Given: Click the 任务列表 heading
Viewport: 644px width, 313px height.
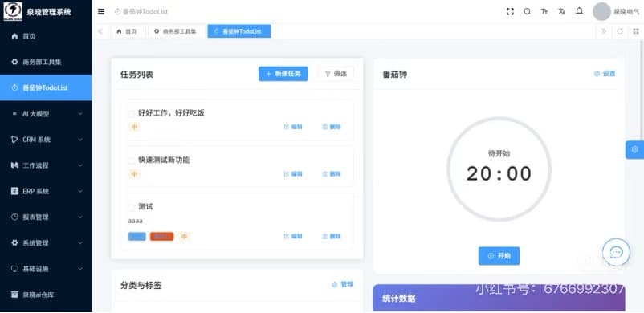Looking at the screenshot, I should coord(137,75).
